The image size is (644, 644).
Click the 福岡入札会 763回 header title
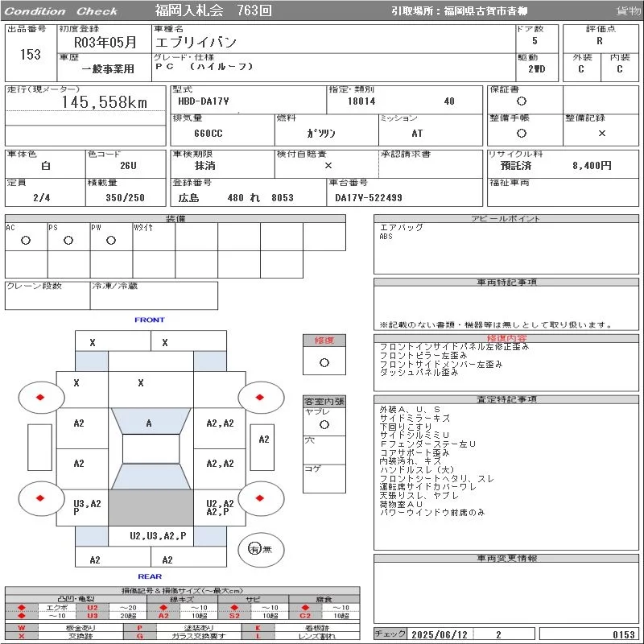(213, 10)
